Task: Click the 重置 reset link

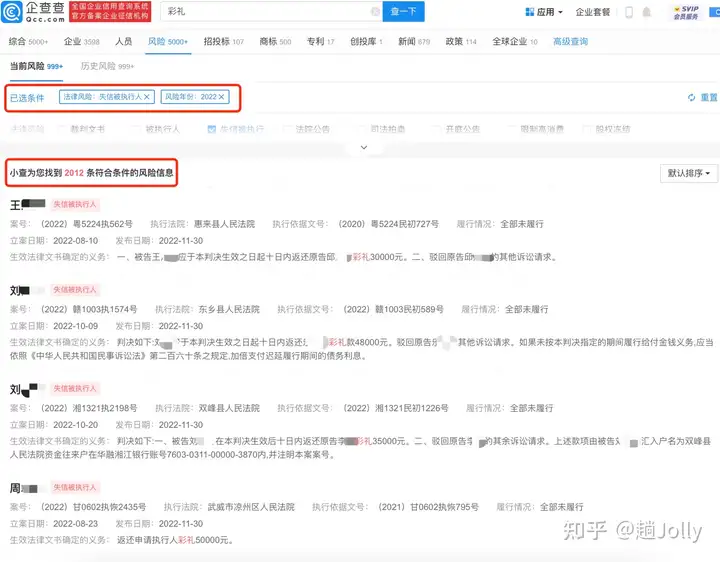Action: [709, 97]
